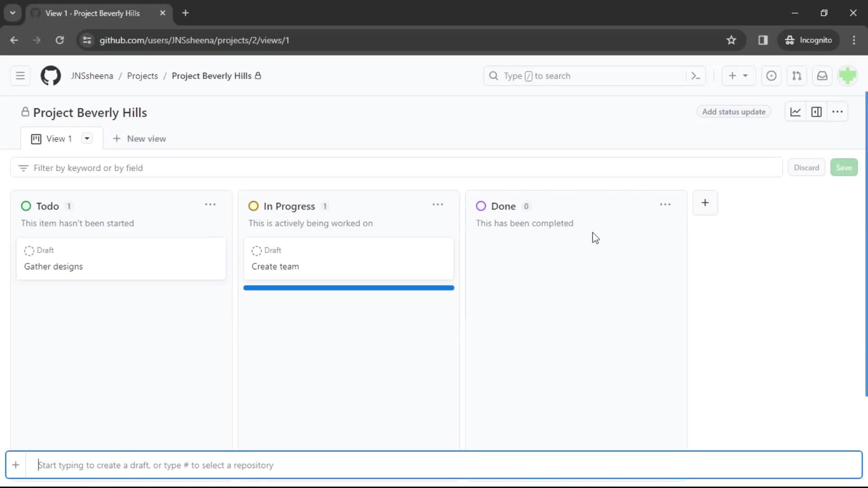Click the In Progress yellow status circle
Screen dimensions: 868x488
point(254,206)
